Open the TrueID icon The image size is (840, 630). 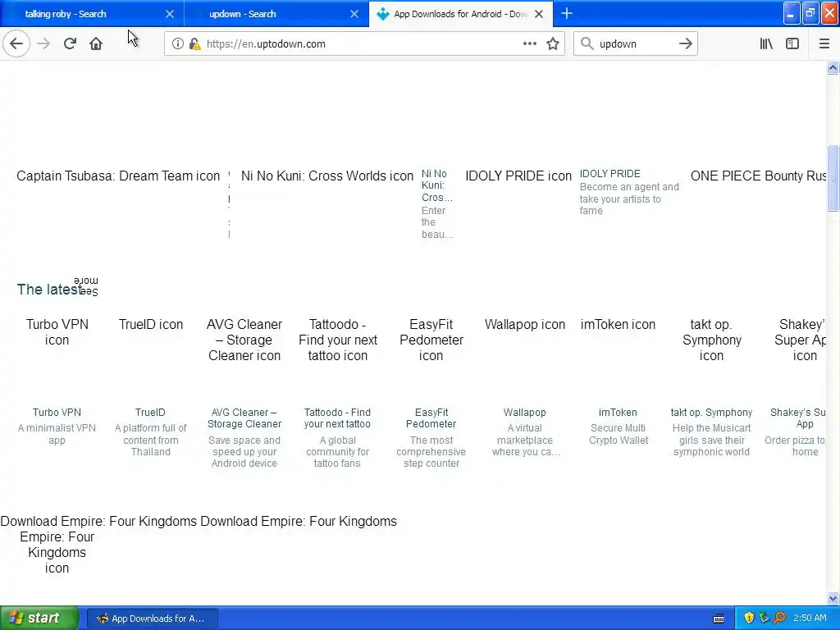(151, 325)
